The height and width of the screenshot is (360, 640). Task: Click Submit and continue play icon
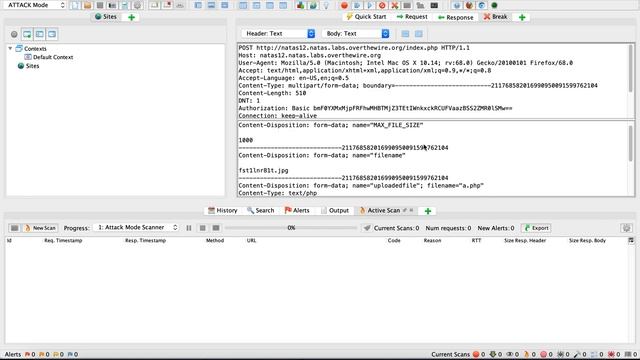click(x=369, y=5)
